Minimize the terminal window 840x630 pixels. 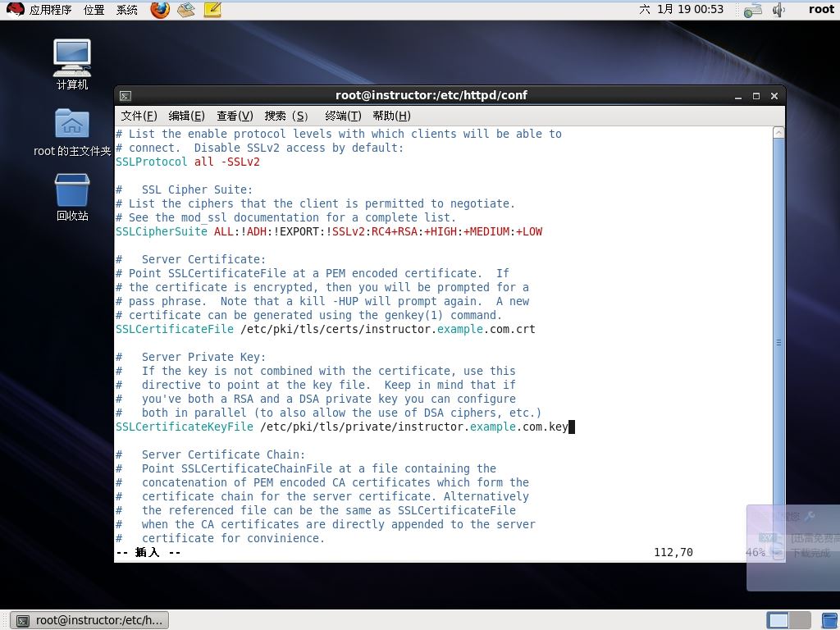click(738, 96)
